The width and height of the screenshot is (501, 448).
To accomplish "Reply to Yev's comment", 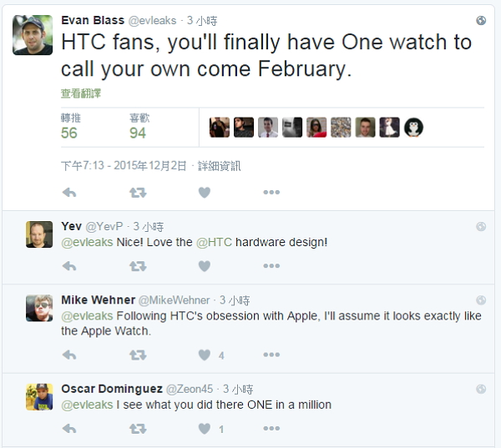I will (x=69, y=267).
